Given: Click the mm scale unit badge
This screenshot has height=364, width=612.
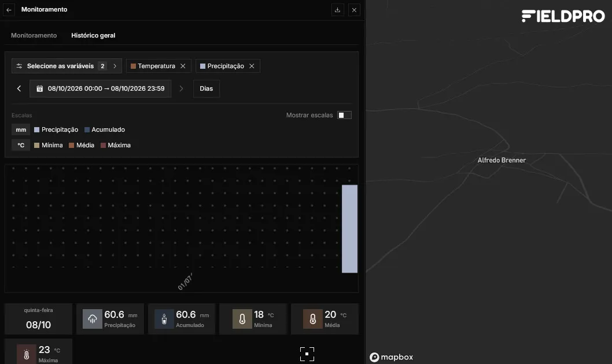Looking at the screenshot, I should pyautogui.click(x=21, y=130).
